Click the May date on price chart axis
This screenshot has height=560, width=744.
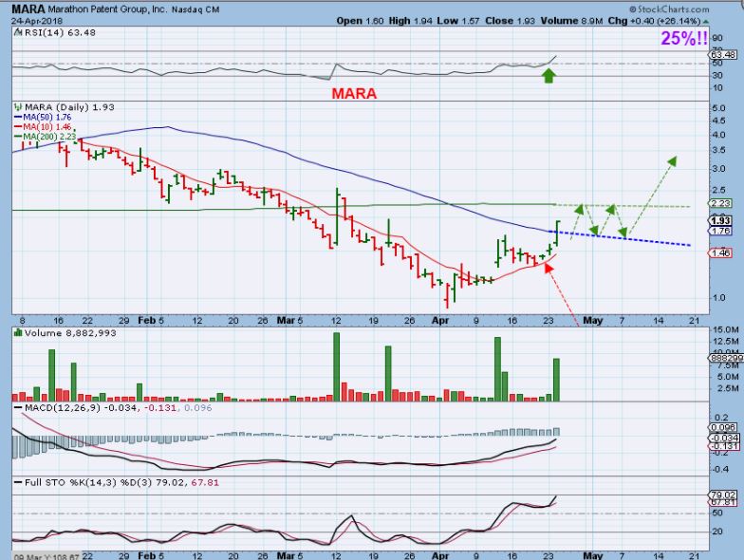[x=593, y=321]
